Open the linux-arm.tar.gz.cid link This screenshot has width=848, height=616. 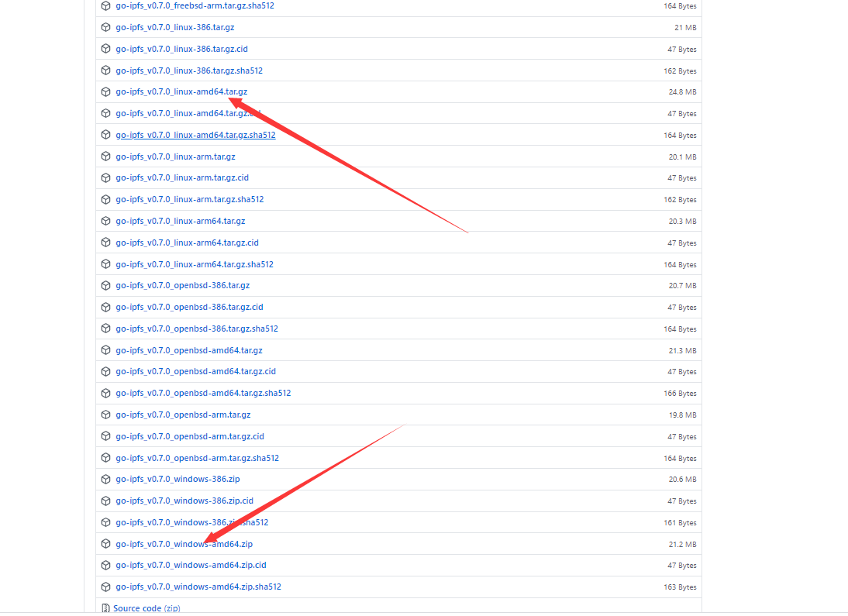tap(182, 177)
